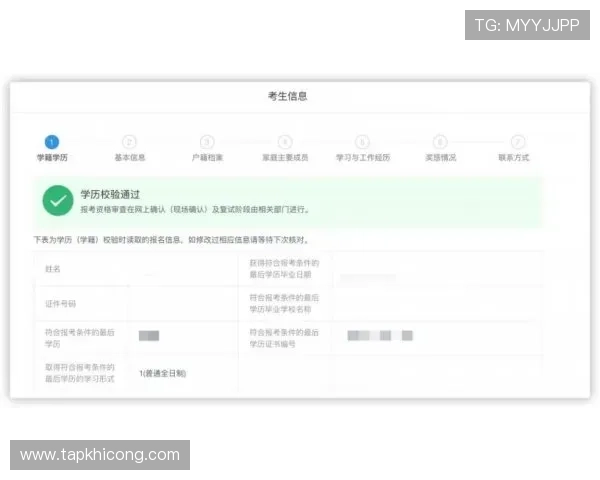Screen dimensions: 600x480
Task: Click the 学历校验通过 heading
Action: (x=110, y=194)
